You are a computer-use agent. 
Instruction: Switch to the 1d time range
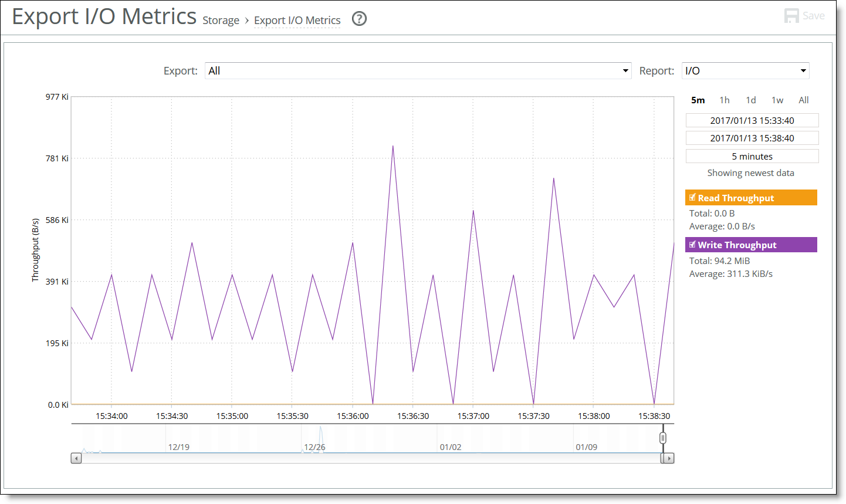tap(750, 100)
